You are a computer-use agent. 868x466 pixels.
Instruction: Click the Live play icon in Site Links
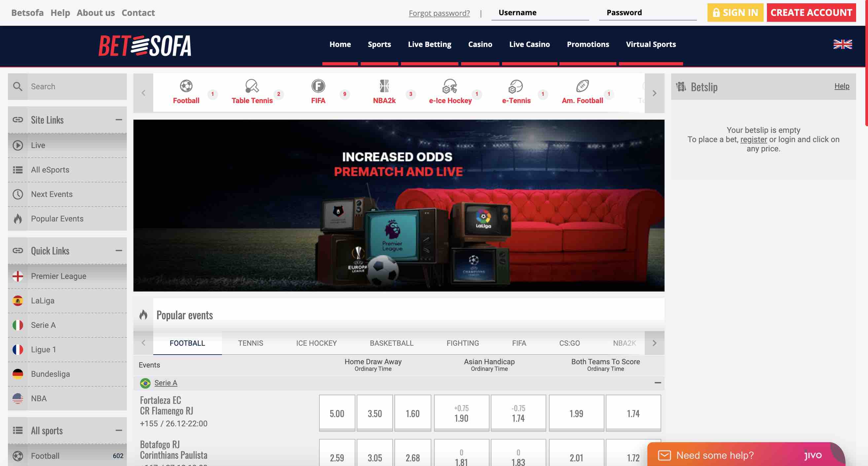click(x=18, y=145)
